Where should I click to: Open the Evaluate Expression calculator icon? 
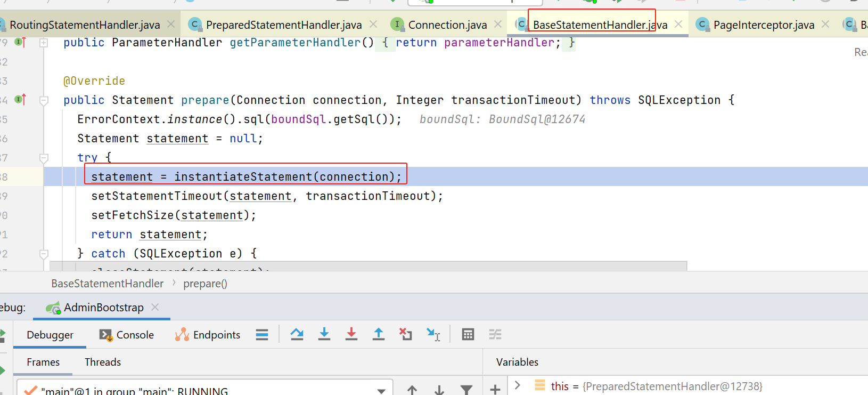click(468, 334)
